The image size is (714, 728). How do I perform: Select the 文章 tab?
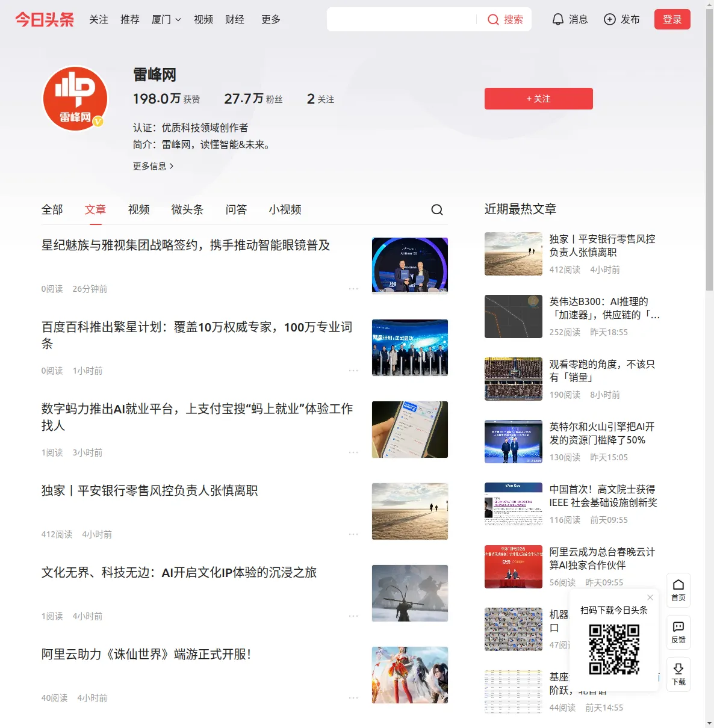pyautogui.click(x=96, y=209)
